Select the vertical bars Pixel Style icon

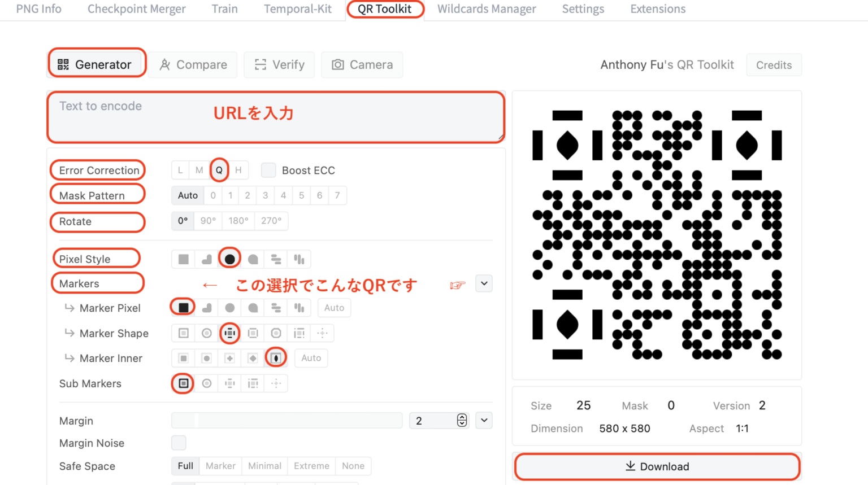(x=299, y=258)
